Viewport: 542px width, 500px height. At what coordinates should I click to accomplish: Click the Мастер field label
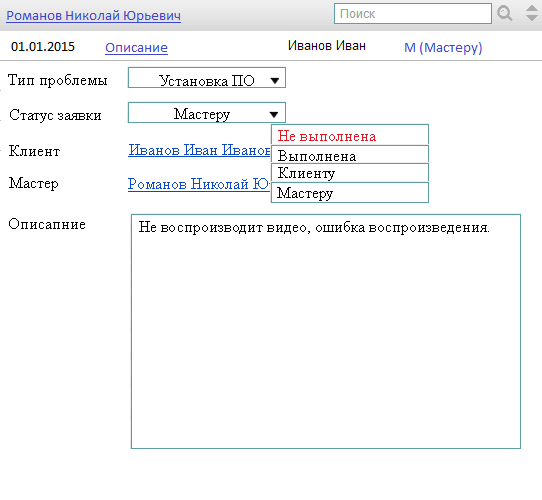(34, 183)
